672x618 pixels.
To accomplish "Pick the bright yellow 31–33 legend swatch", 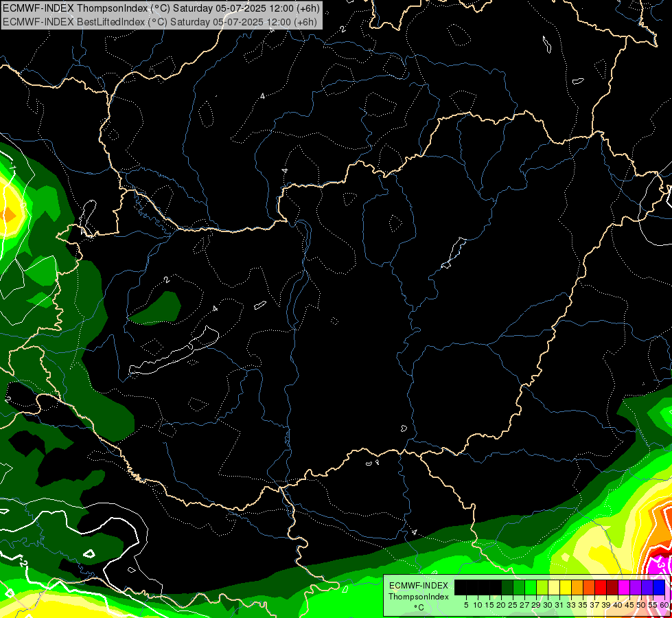I will (x=566, y=588).
